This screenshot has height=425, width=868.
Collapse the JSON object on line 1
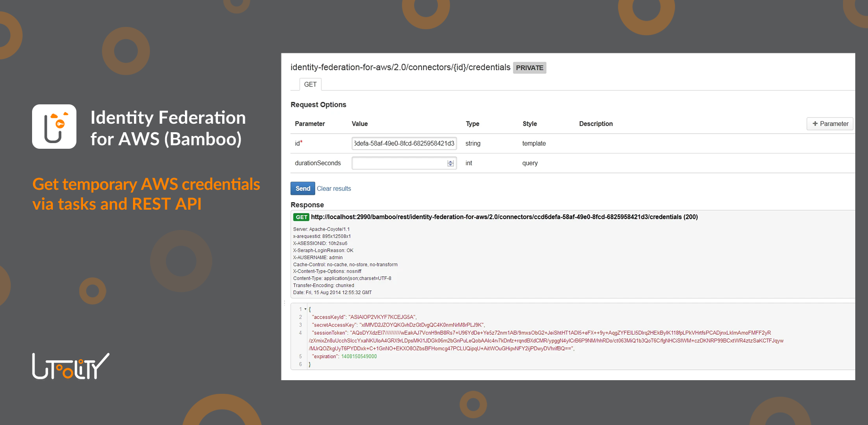coord(305,309)
